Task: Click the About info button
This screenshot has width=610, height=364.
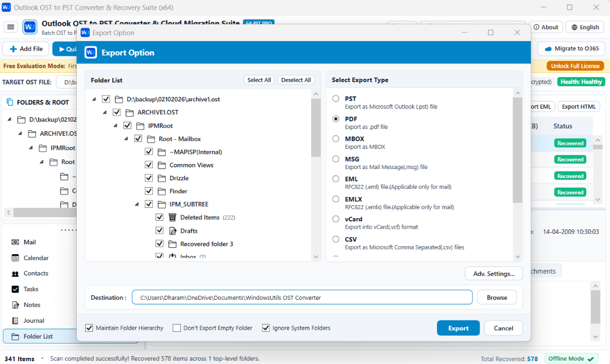Action: [x=546, y=27]
